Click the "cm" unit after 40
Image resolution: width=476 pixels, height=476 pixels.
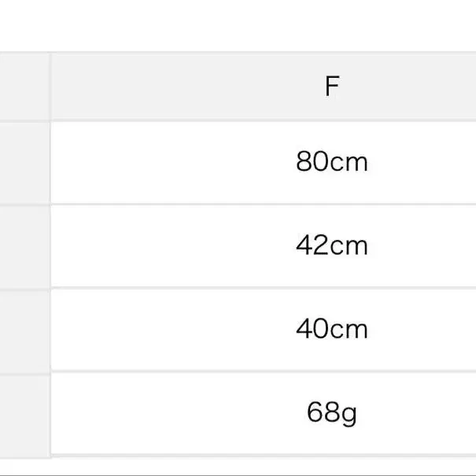click(x=349, y=329)
